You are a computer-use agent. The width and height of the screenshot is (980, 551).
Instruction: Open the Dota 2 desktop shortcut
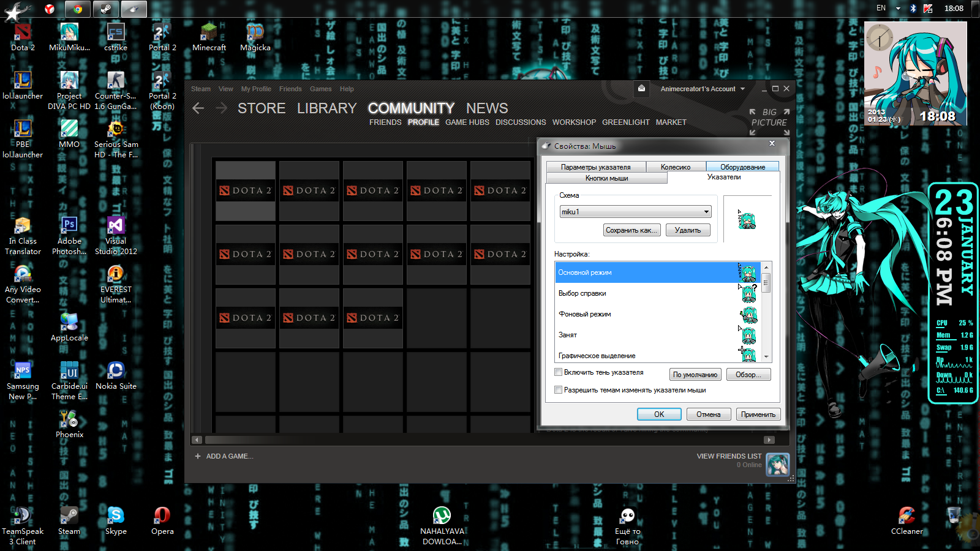tap(23, 37)
